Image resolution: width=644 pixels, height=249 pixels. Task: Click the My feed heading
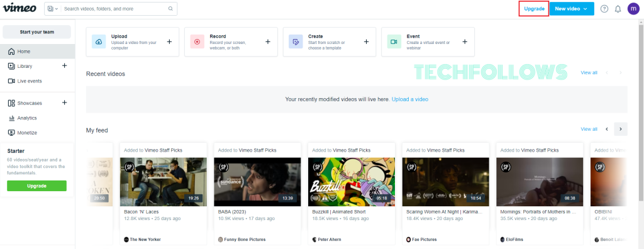point(97,130)
